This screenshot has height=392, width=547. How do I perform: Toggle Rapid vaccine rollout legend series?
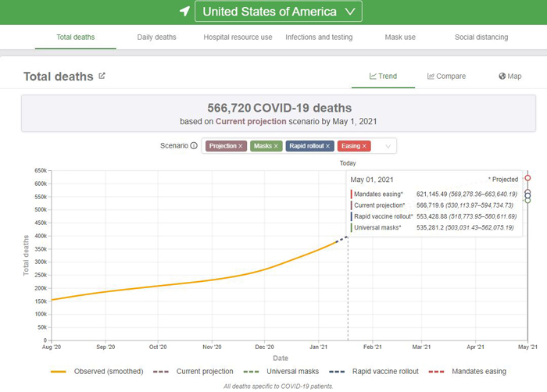pos(362,372)
